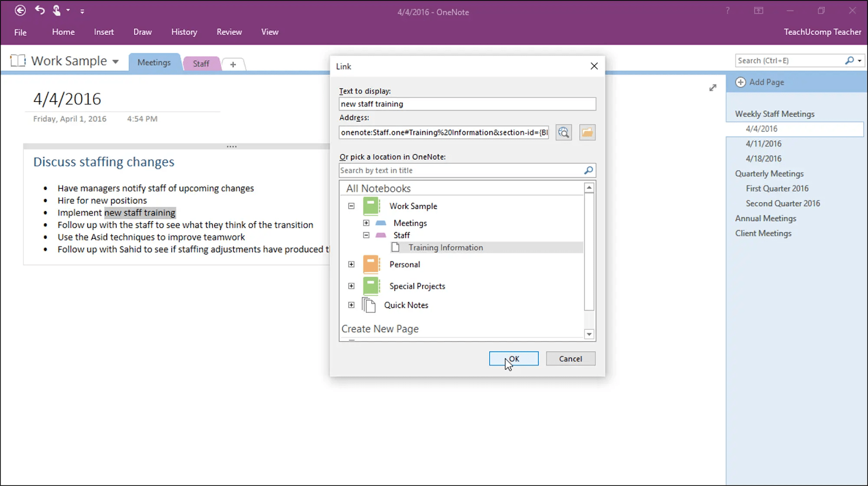Select Work Sample notebook in tree
The height and width of the screenshot is (486, 868).
pos(413,206)
